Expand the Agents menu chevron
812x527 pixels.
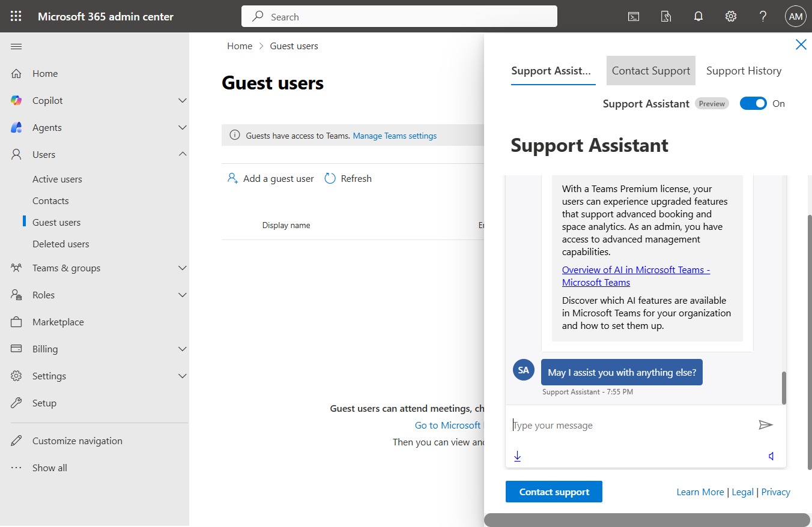(183, 127)
